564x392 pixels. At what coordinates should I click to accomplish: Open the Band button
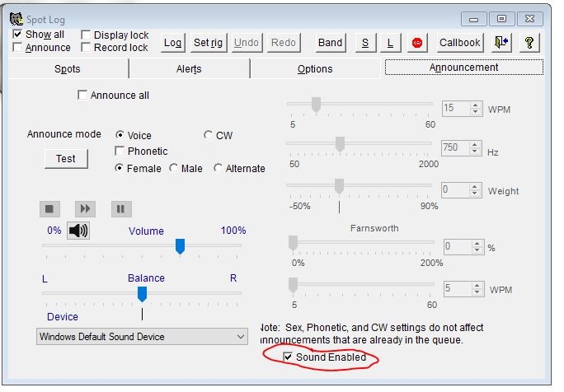pyautogui.click(x=331, y=43)
